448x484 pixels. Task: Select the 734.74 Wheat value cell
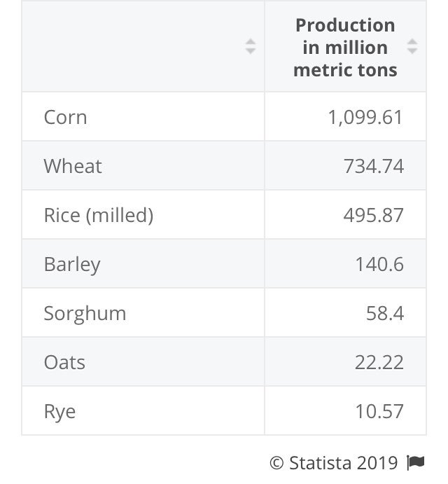coord(373,166)
